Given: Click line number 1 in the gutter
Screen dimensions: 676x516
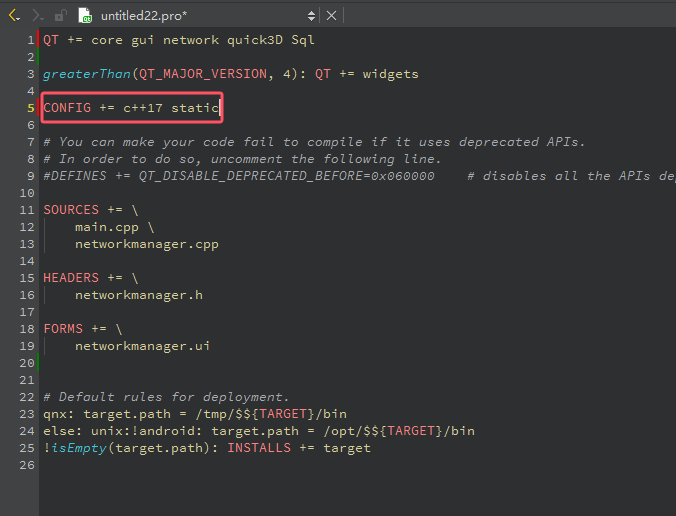Looking at the screenshot, I should [31, 39].
